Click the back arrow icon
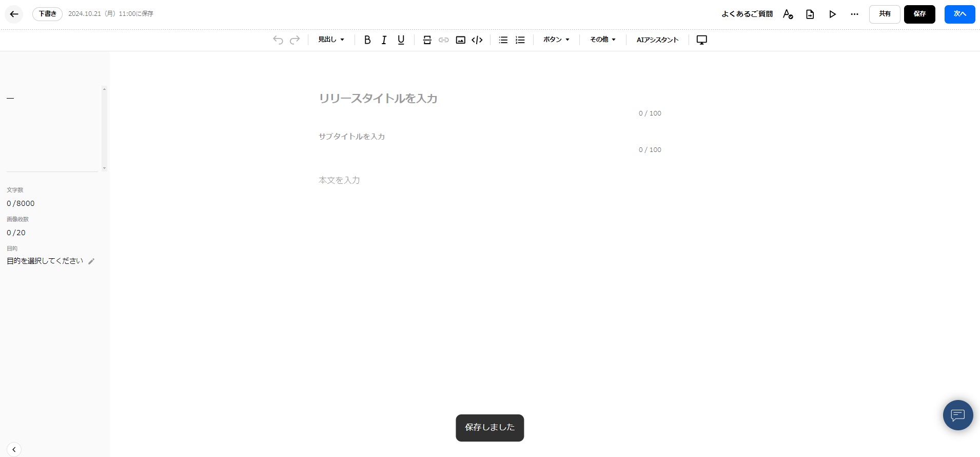The image size is (980, 457). 14,14
